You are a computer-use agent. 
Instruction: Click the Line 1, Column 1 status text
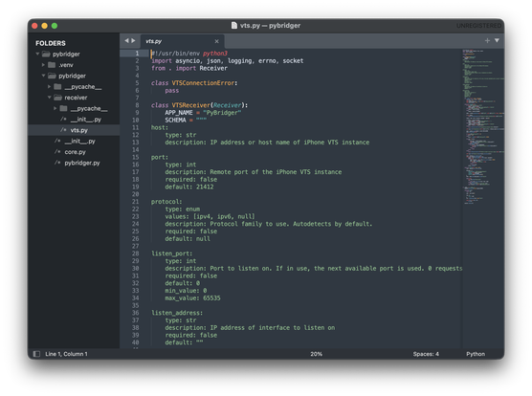pyautogui.click(x=66, y=354)
